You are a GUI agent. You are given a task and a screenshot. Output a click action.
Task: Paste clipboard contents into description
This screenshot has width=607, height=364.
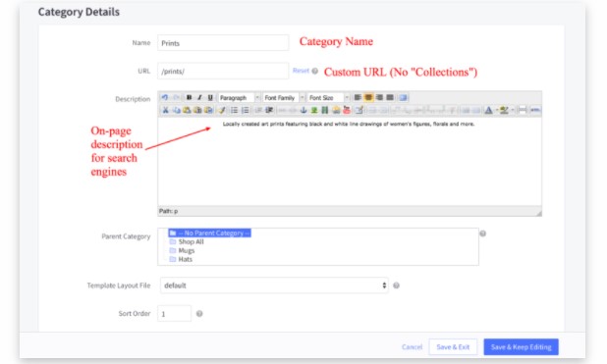[x=187, y=110]
